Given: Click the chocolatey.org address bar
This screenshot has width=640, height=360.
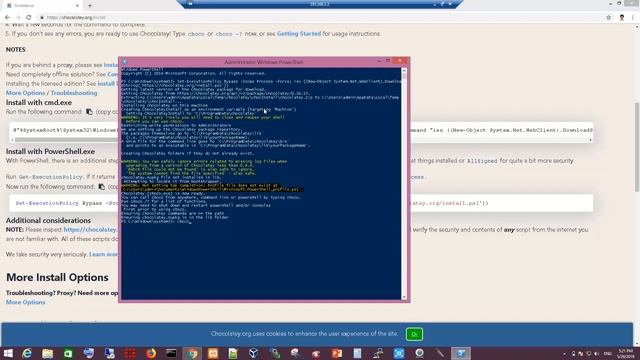Looking at the screenshot, I should point(318,18).
